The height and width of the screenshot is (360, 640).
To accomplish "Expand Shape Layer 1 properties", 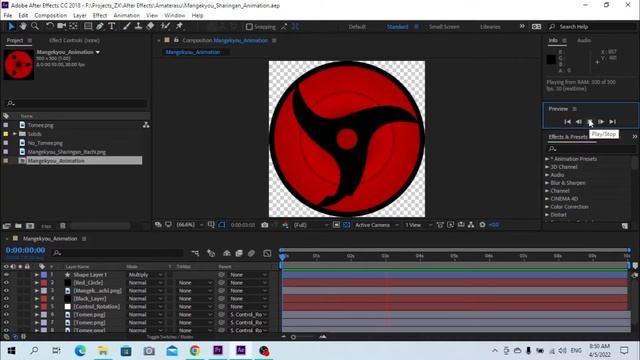I will tap(36, 275).
